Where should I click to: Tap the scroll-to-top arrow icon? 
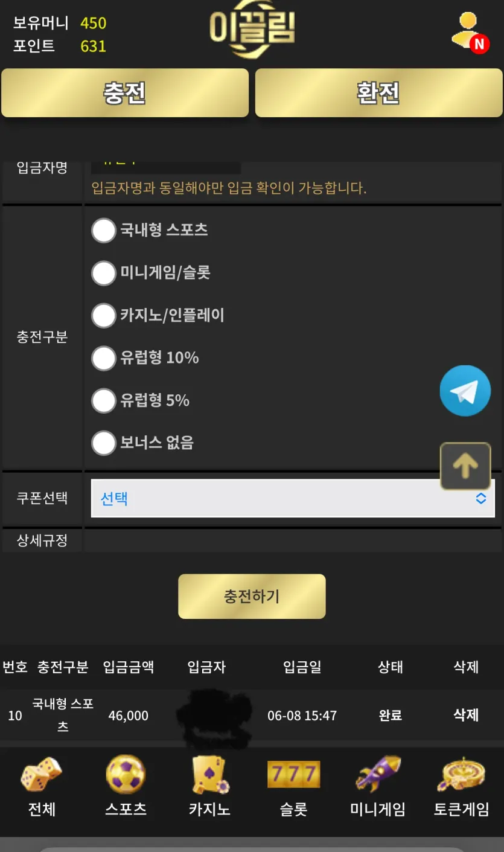(465, 466)
